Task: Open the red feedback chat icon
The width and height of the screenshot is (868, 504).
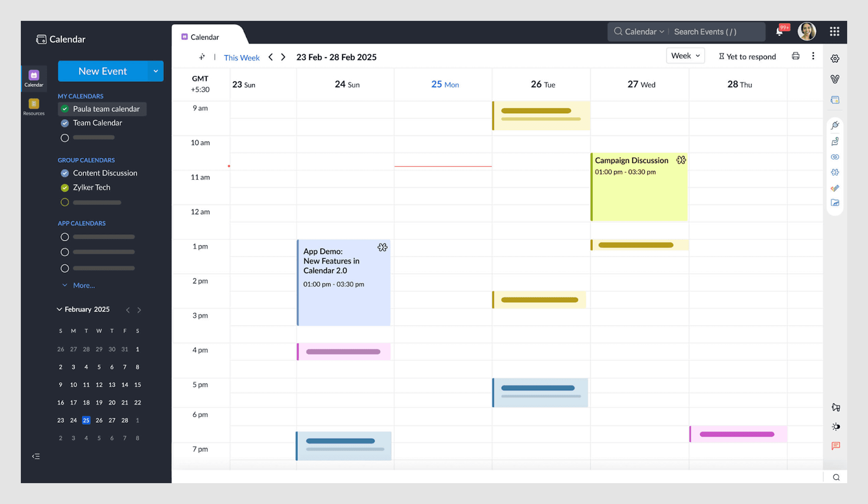Action: pos(835,446)
